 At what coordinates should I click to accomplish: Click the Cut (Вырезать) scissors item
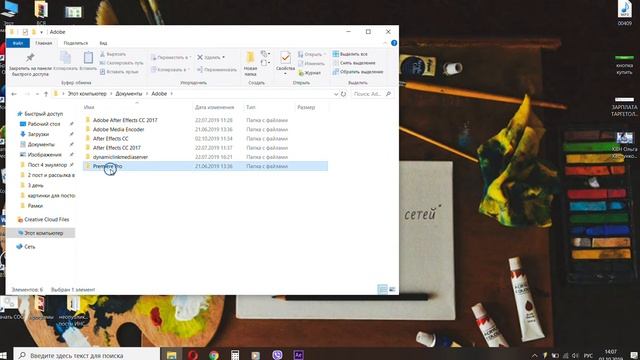(x=113, y=54)
